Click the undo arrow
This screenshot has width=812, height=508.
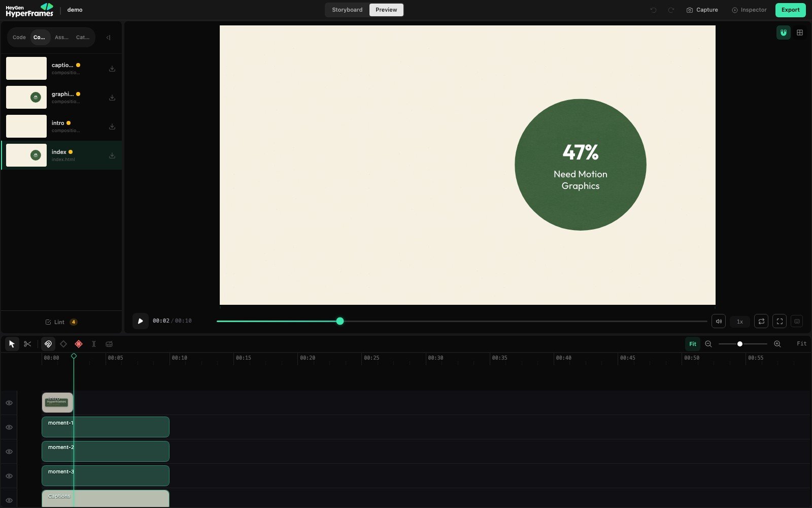(653, 10)
